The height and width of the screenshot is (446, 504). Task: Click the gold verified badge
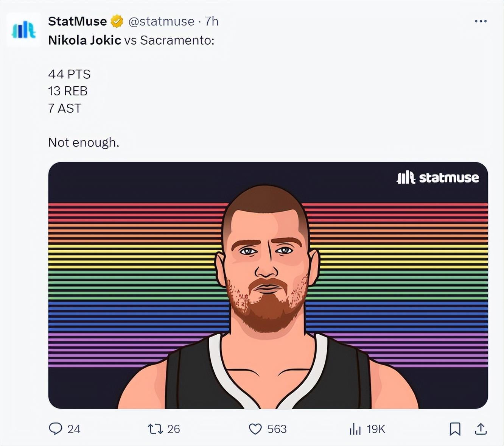pyautogui.click(x=117, y=22)
